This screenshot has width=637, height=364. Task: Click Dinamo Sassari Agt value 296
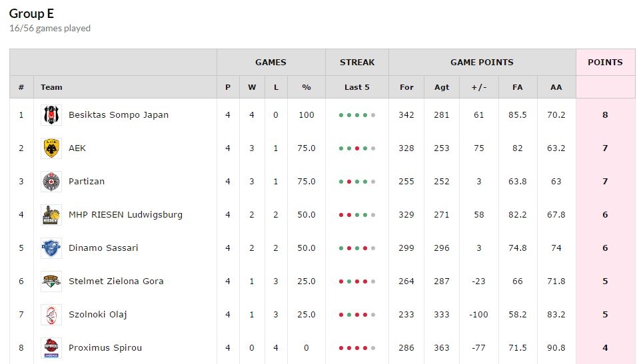coord(442,248)
